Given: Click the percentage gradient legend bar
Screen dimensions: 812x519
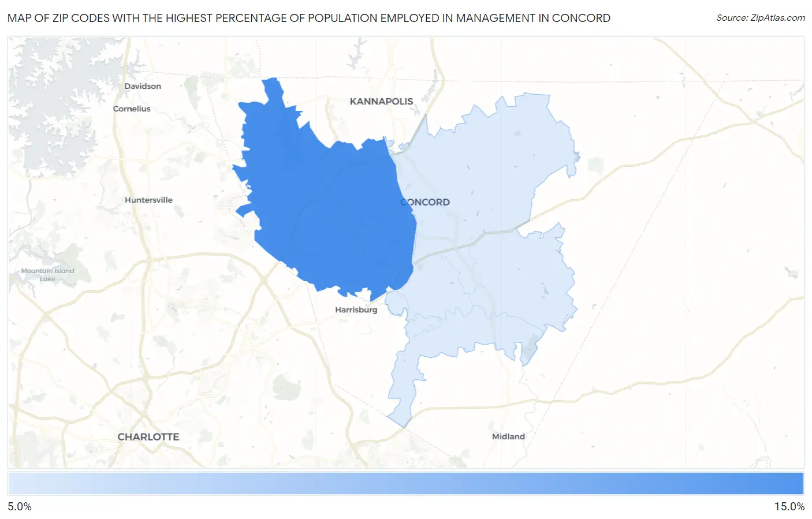Looking at the screenshot, I should pos(405,483).
